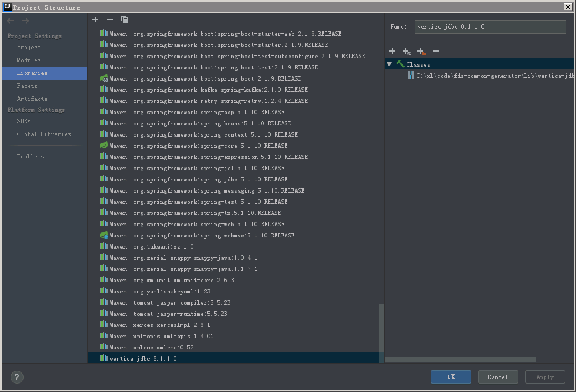This screenshot has height=392, width=576.
Task: Add classes root in library editor
Action: coord(392,51)
